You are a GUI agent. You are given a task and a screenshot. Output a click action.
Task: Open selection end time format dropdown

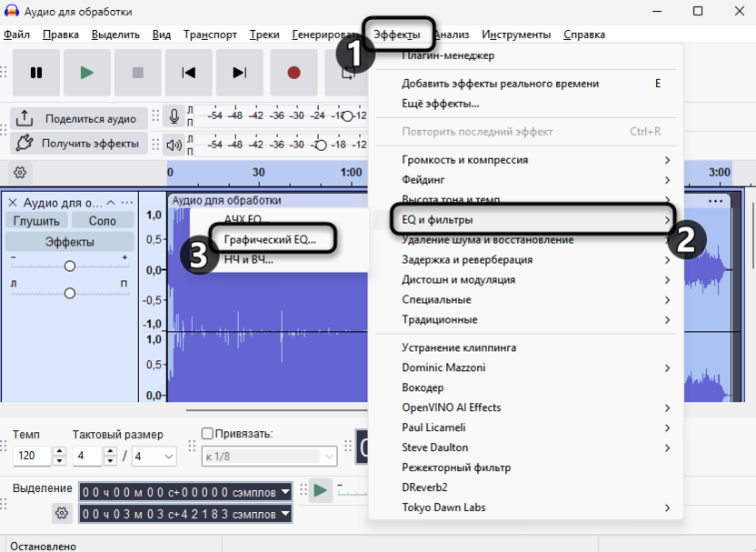(x=285, y=514)
